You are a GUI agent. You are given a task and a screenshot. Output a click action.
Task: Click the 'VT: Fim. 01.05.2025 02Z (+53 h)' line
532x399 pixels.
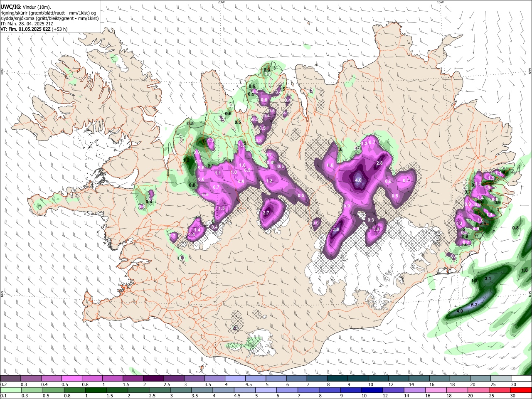[x=34, y=29]
